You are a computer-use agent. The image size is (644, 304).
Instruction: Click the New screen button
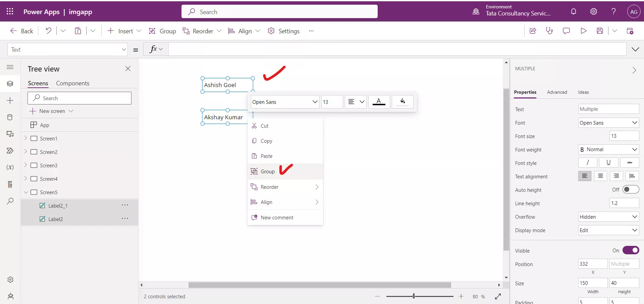tap(51, 111)
